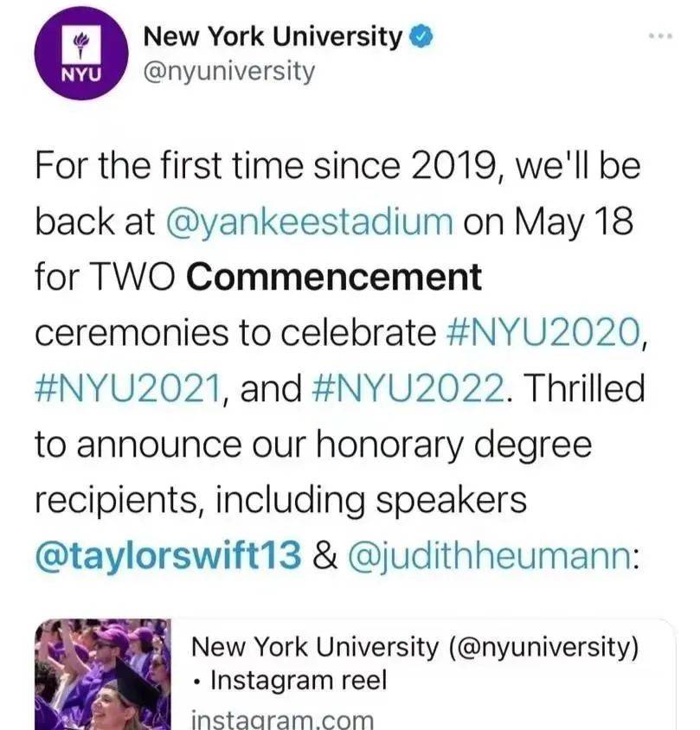Open the graduation photo thumbnail

(x=103, y=674)
